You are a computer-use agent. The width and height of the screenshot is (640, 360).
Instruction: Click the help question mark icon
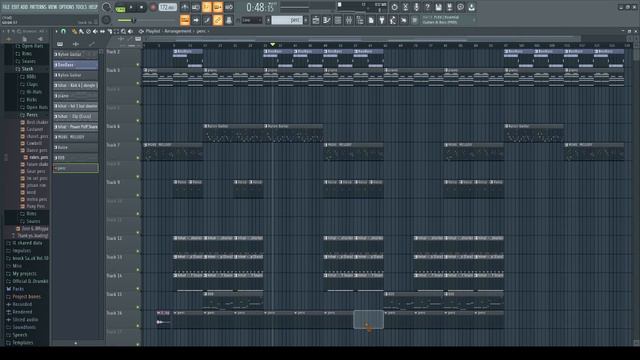(x=427, y=7)
